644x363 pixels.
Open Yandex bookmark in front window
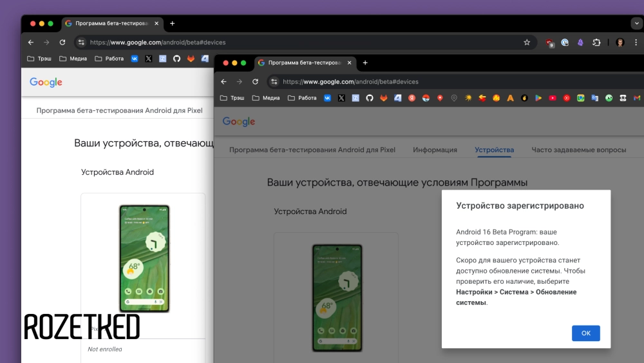412,98
